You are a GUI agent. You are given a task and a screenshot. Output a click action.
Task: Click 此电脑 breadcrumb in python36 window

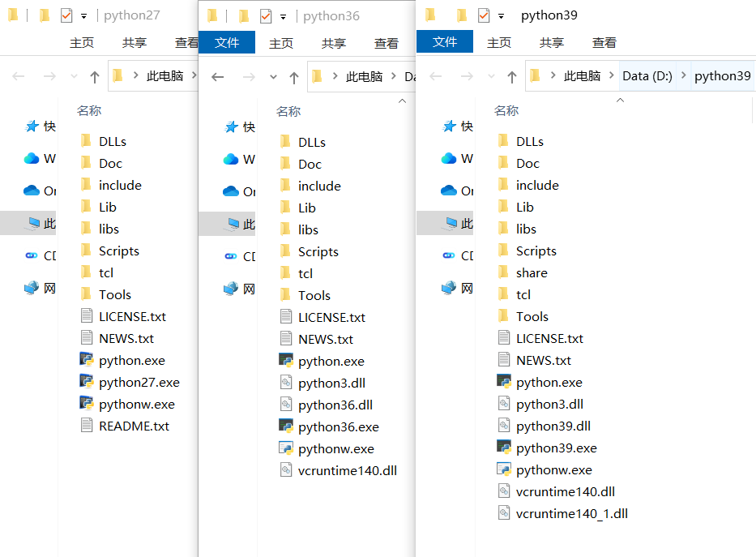tap(364, 77)
